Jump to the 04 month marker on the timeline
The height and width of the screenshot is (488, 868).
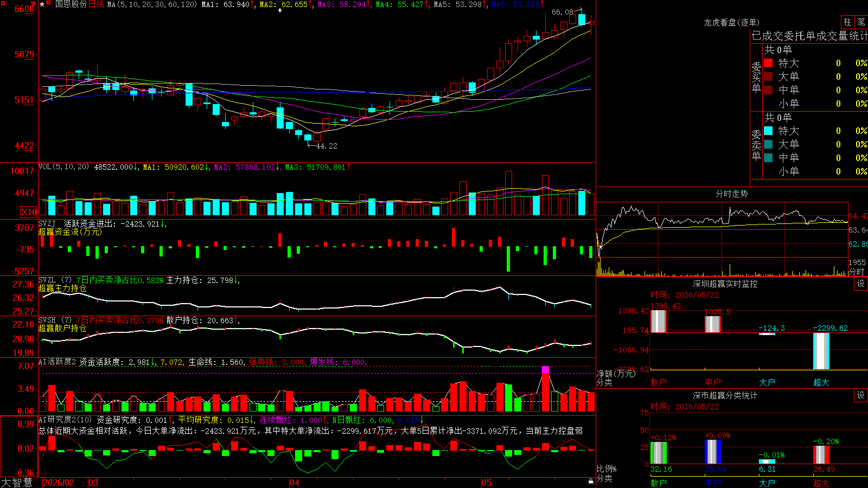tap(294, 483)
